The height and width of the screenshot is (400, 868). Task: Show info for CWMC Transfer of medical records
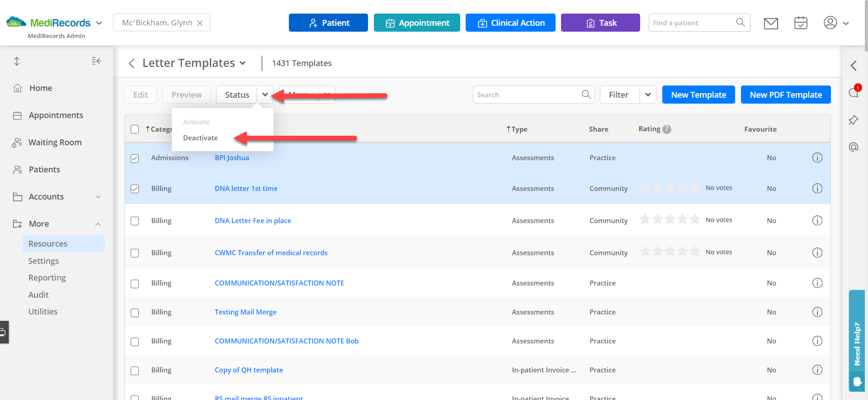[817, 252]
